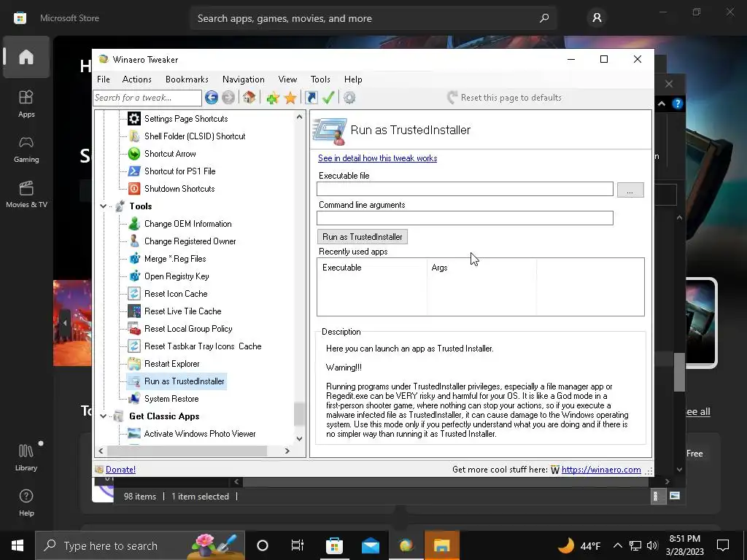747x560 pixels.
Task: Click the Shell Folder (CLSID) Shortcut icon
Action: coord(134,136)
